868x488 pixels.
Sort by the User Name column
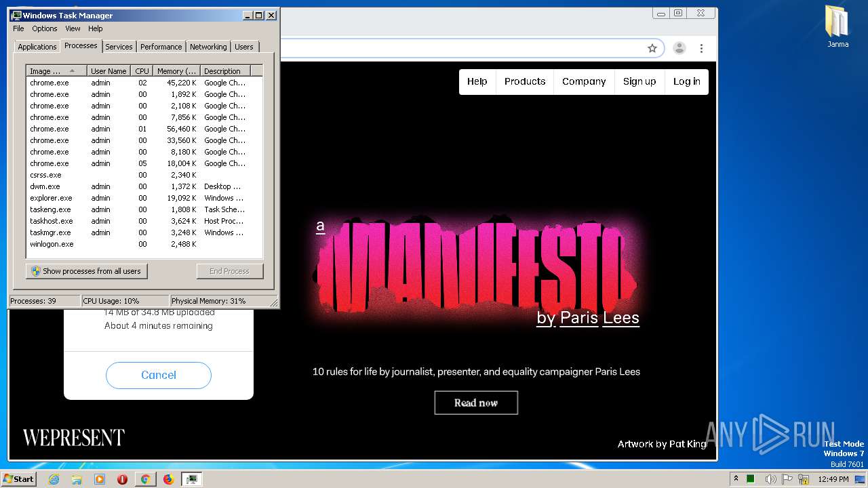[108, 70]
